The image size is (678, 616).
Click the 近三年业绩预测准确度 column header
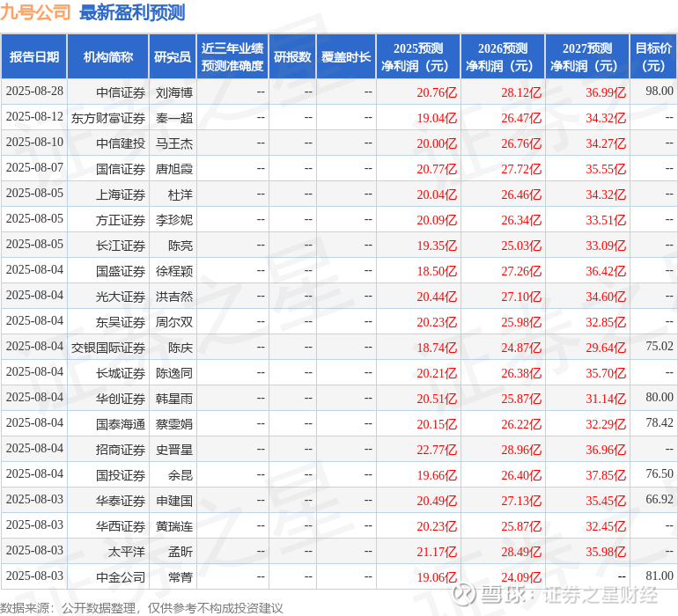pos(232,56)
